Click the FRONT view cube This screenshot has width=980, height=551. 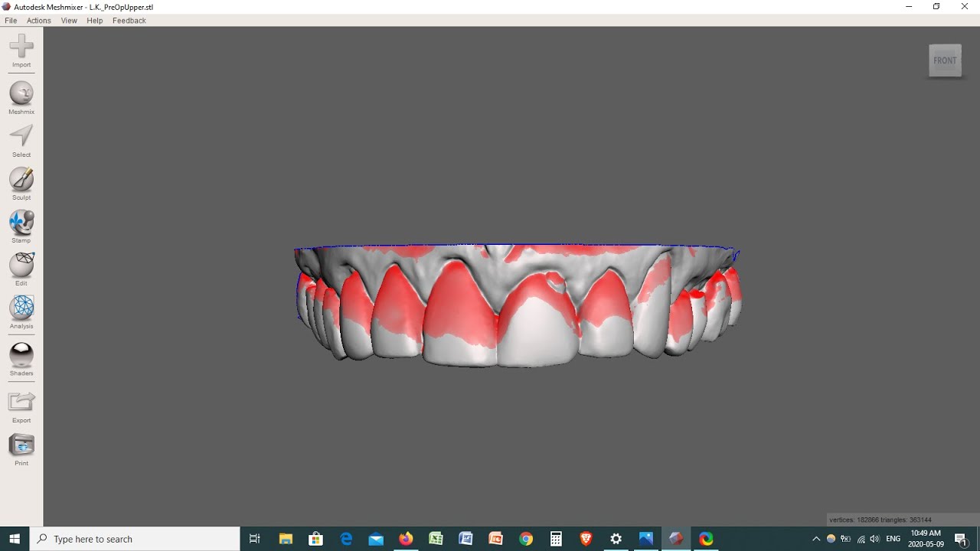tap(945, 60)
